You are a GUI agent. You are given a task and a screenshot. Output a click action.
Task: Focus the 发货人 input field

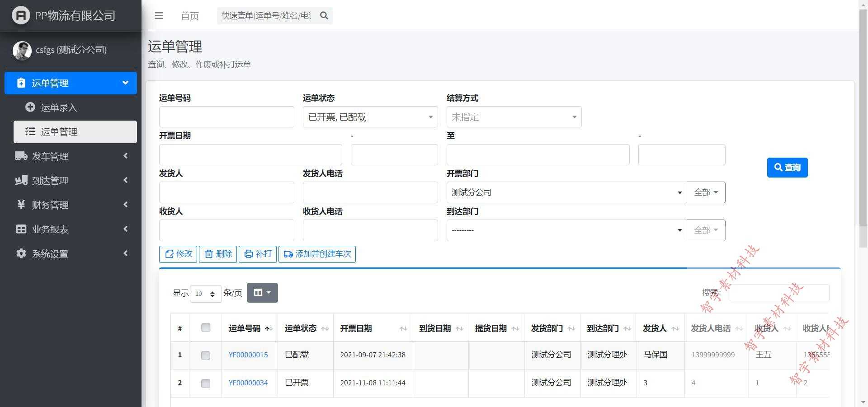click(226, 192)
